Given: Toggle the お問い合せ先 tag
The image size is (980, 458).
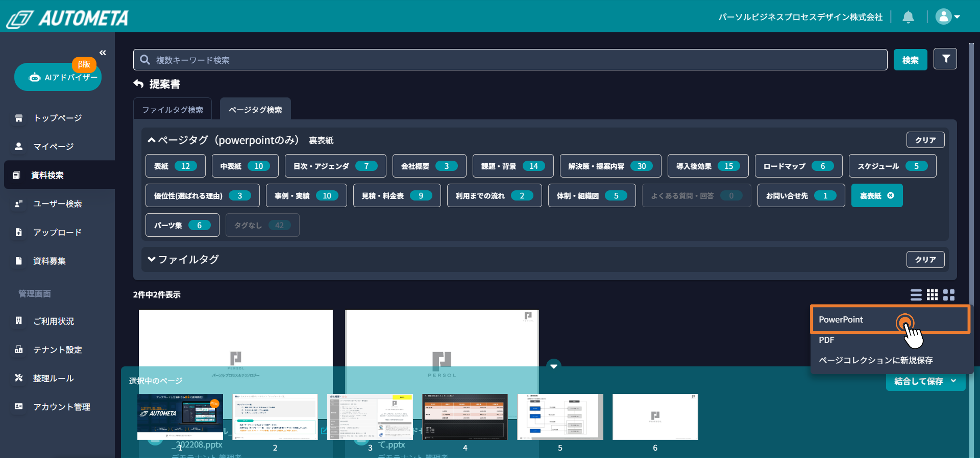Looking at the screenshot, I should click(x=801, y=195).
